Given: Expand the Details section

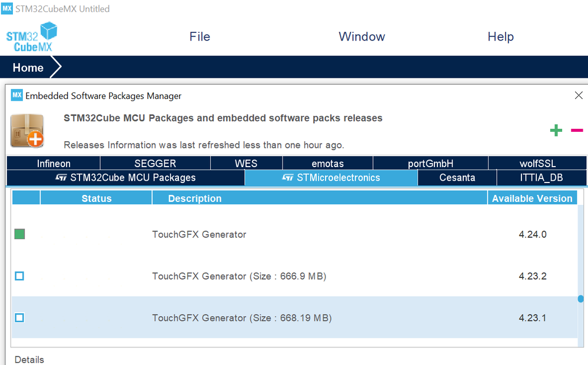Looking at the screenshot, I should pos(29,359).
